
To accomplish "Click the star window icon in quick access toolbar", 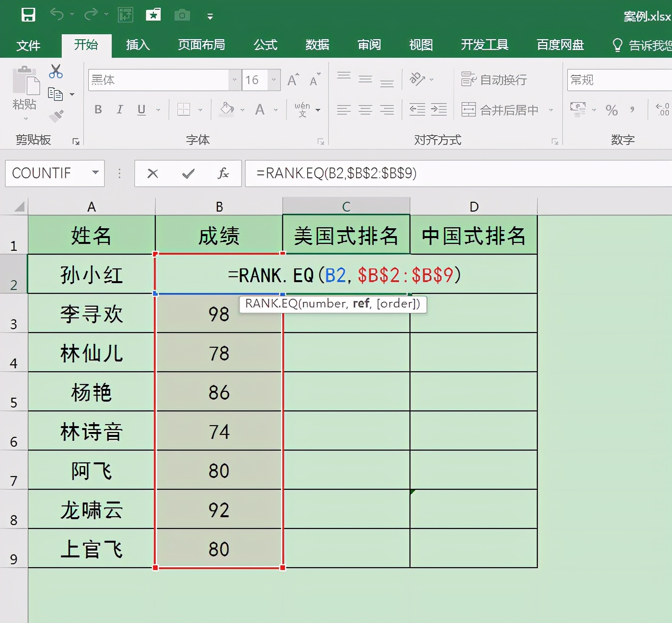I will coord(153,15).
